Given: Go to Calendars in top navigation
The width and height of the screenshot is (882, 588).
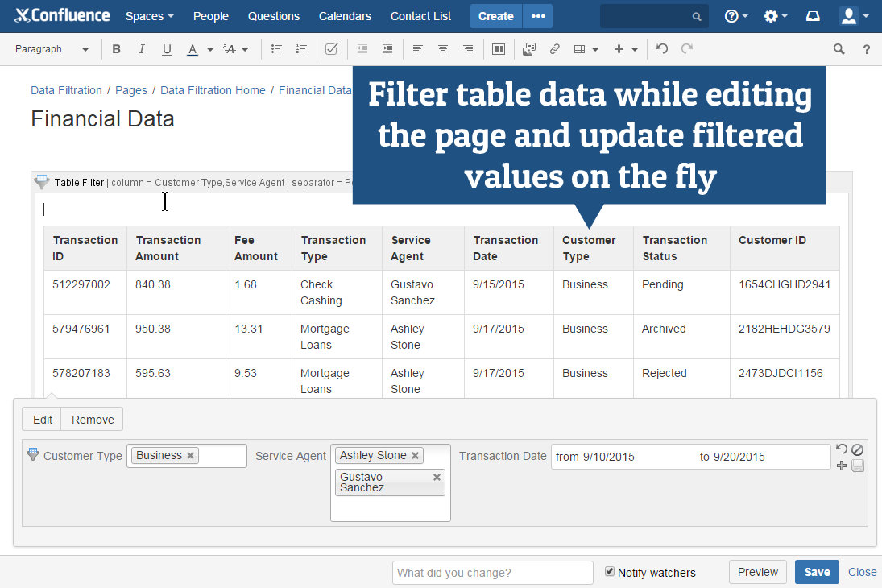Looking at the screenshot, I should (345, 16).
